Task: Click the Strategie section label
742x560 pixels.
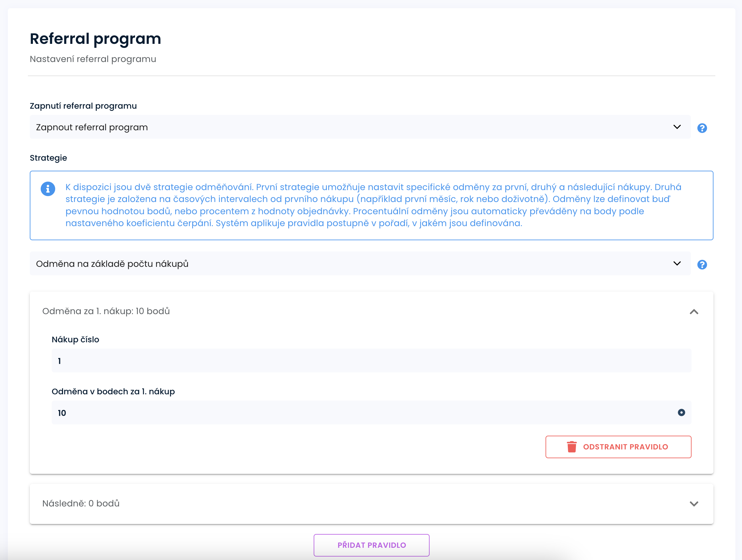Action: coord(48,158)
